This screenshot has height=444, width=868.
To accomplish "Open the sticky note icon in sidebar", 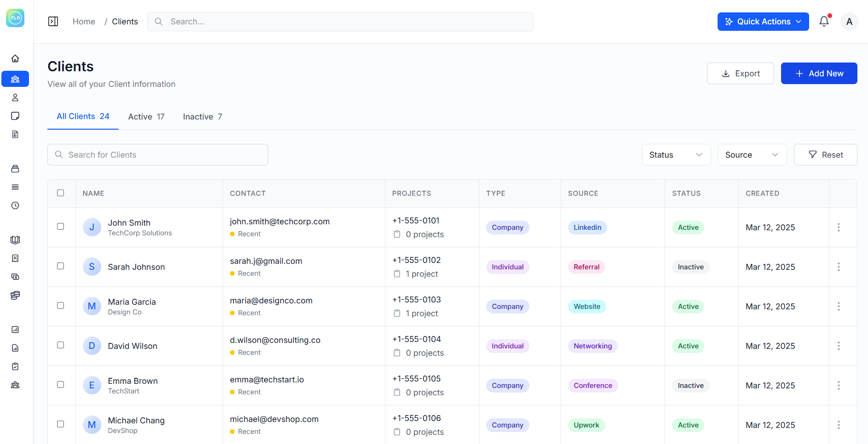I will pyautogui.click(x=15, y=116).
